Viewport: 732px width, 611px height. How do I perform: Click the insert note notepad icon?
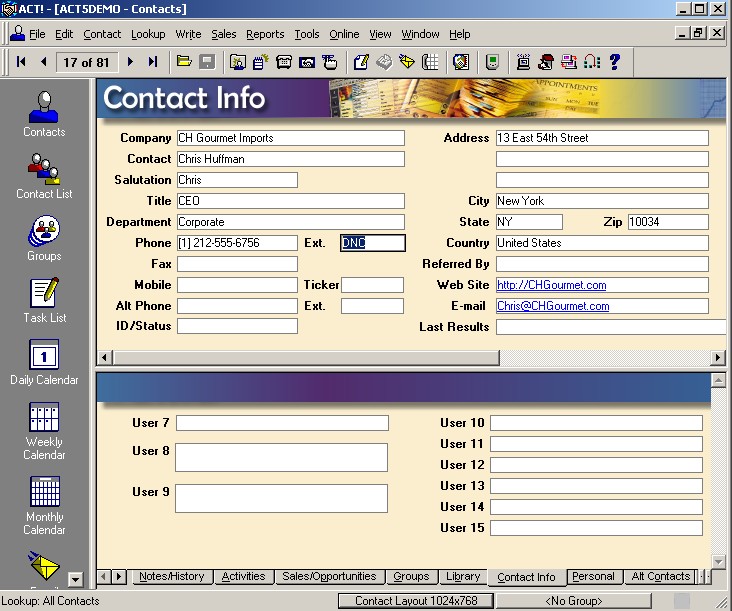pyautogui.click(x=260, y=62)
